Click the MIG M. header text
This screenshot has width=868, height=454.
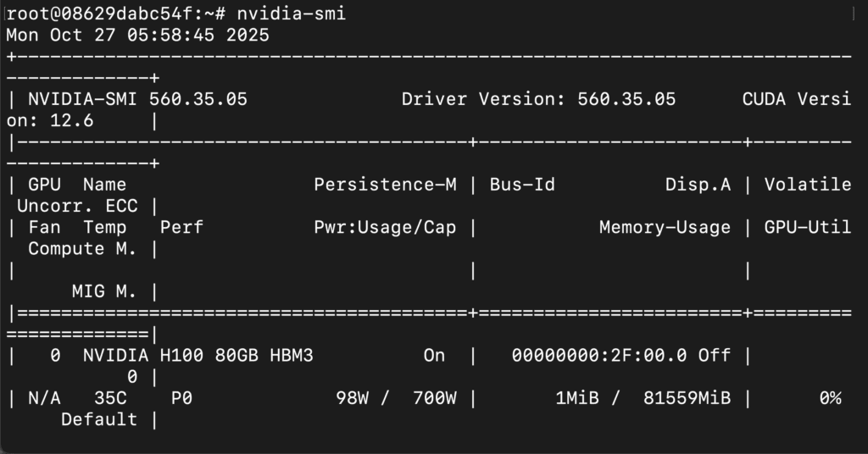[x=105, y=291]
